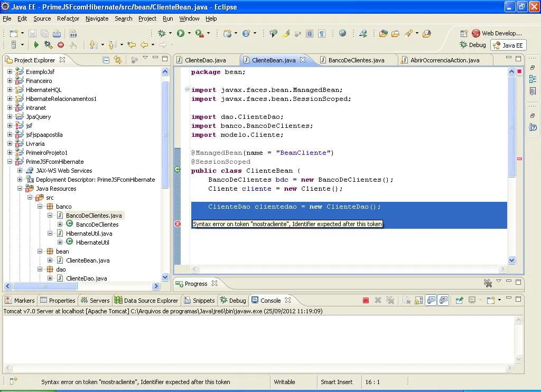Expand the ClienteDao.java tree node
The height and width of the screenshot is (392, 541).
50,278
